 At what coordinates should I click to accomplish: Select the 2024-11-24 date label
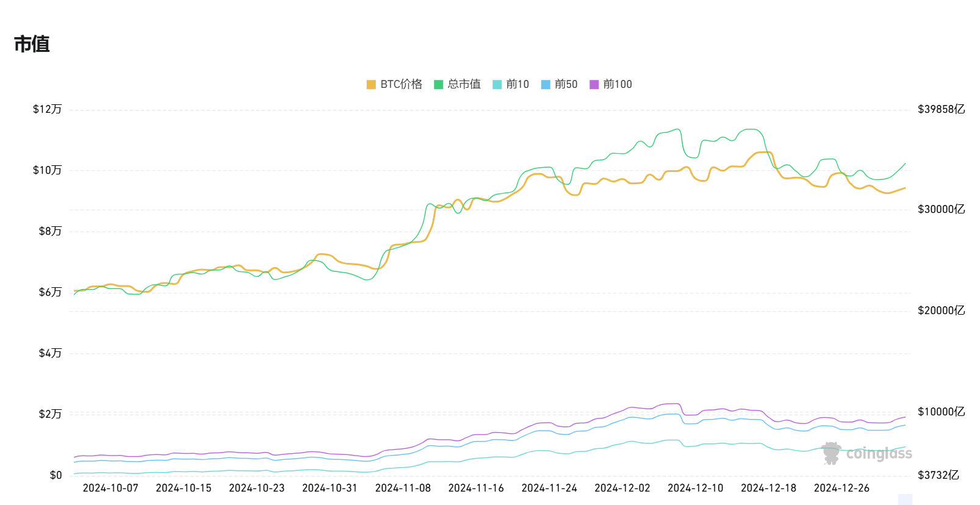[549, 488]
